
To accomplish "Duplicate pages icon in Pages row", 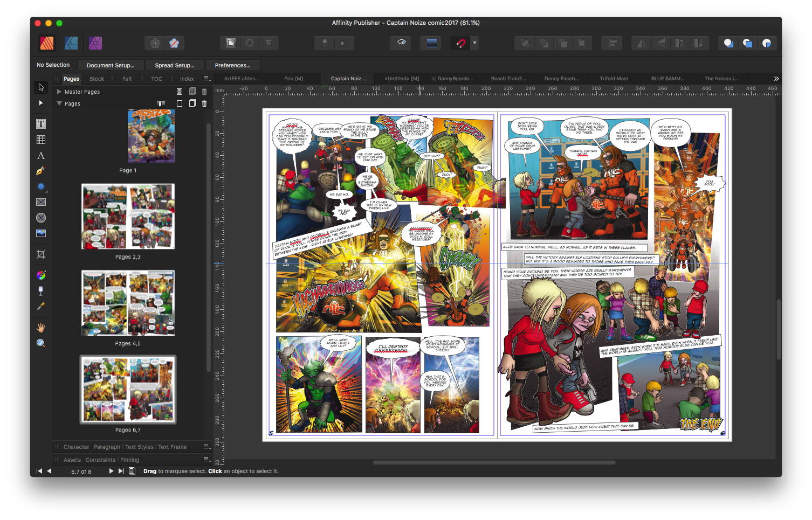I will coord(192,103).
